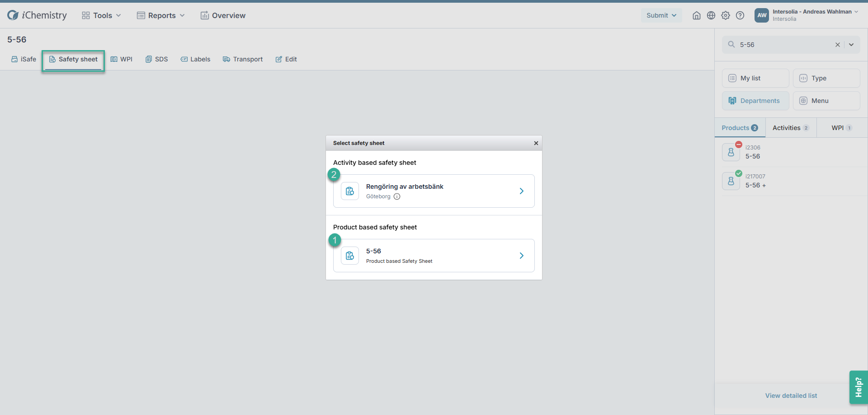The image size is (868, 415).
Task: Click the AW user avatar
Action: point(762,15)
